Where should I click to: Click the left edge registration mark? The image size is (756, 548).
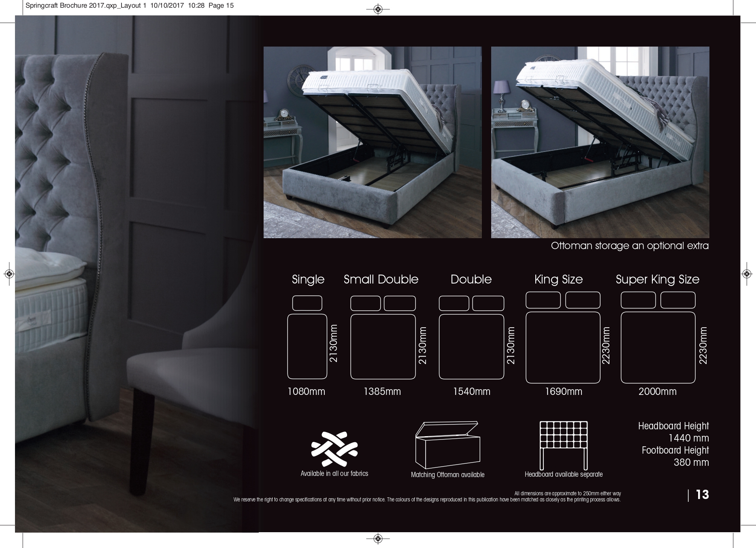(9, 274)
